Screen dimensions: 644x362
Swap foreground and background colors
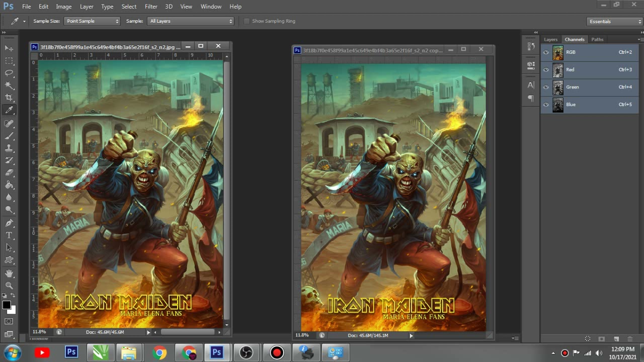tap(13, 296)
